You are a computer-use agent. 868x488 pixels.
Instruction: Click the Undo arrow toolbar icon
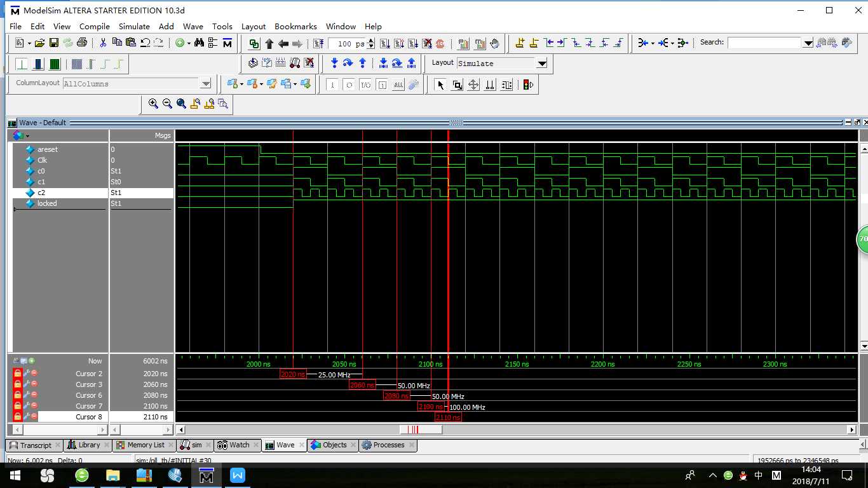pos(145,43)
